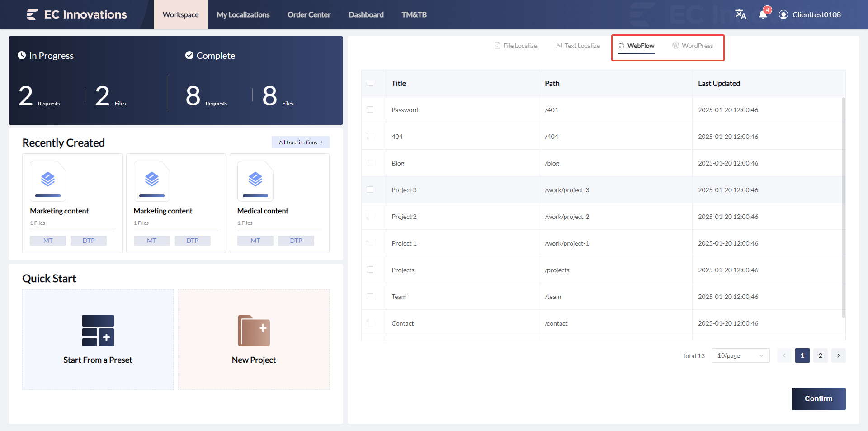Viewport: 868px width, 431px height.
Task: Jump to page 2 of the table
Action: (820, 356)
